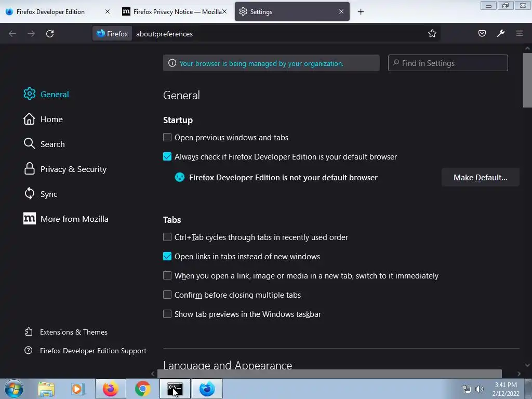Open a new tab with plus button
Screen dimensions: 532x399
361,12
